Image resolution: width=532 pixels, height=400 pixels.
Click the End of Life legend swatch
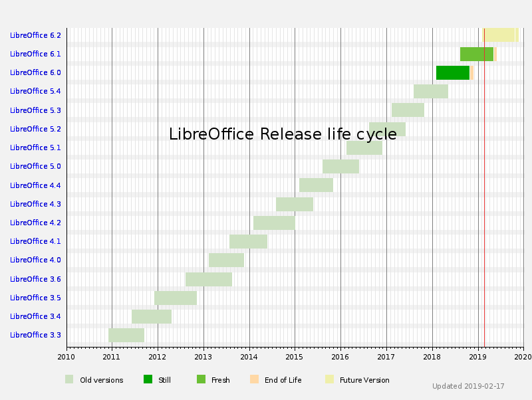254,379
